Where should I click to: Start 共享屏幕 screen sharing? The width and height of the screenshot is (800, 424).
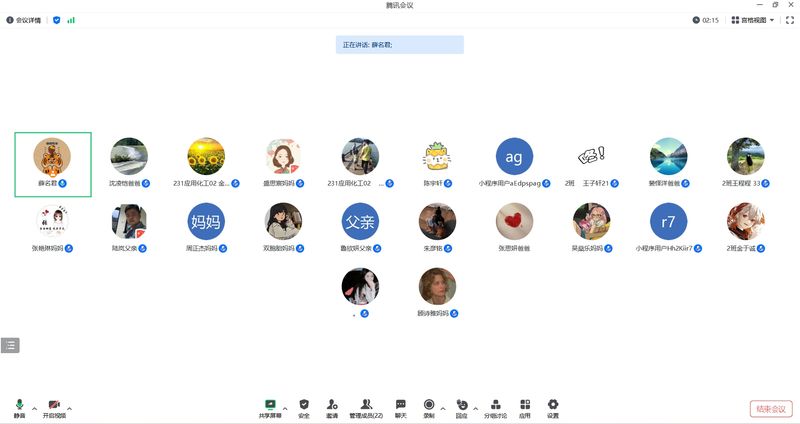coord(269,407)
